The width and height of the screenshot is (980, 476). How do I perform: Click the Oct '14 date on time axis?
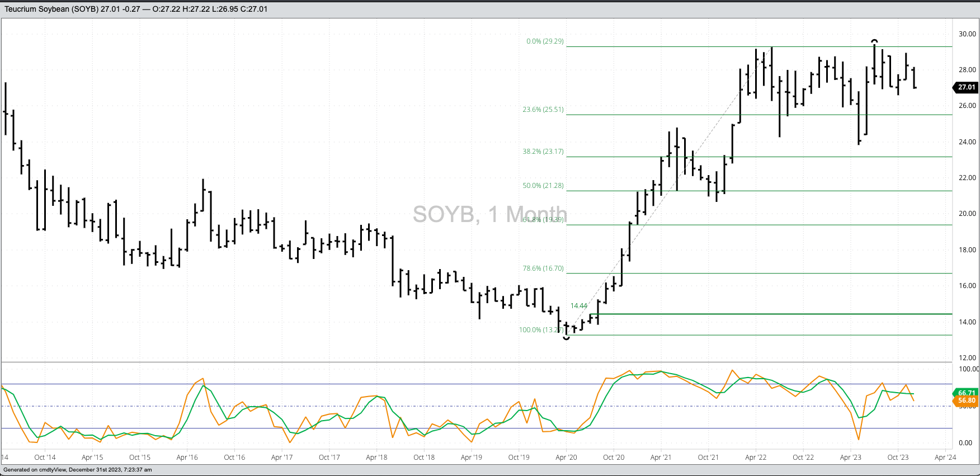coord(45,458)
